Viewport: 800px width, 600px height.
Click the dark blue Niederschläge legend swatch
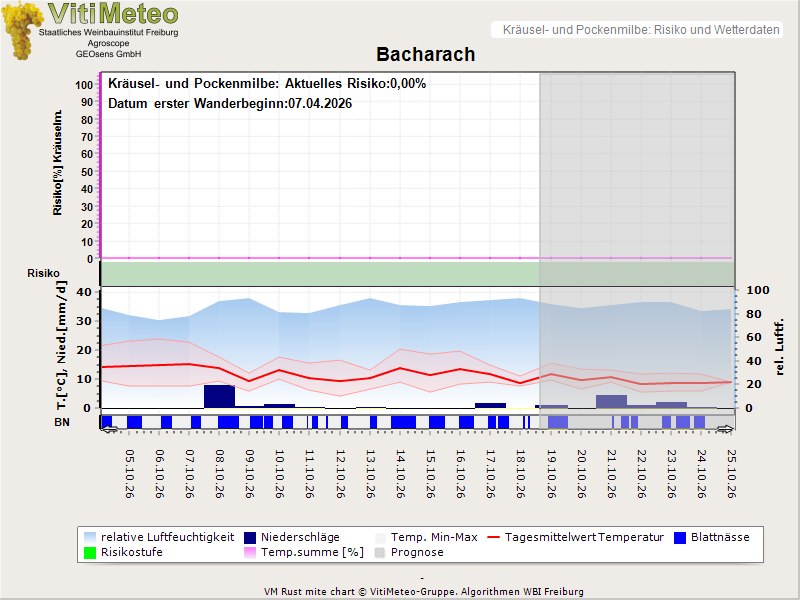[x=249, y=538]
